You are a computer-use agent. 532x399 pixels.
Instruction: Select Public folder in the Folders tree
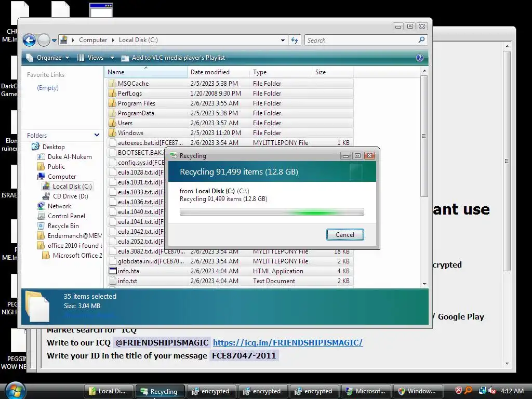pyautogui.click(x=56, y=166)
